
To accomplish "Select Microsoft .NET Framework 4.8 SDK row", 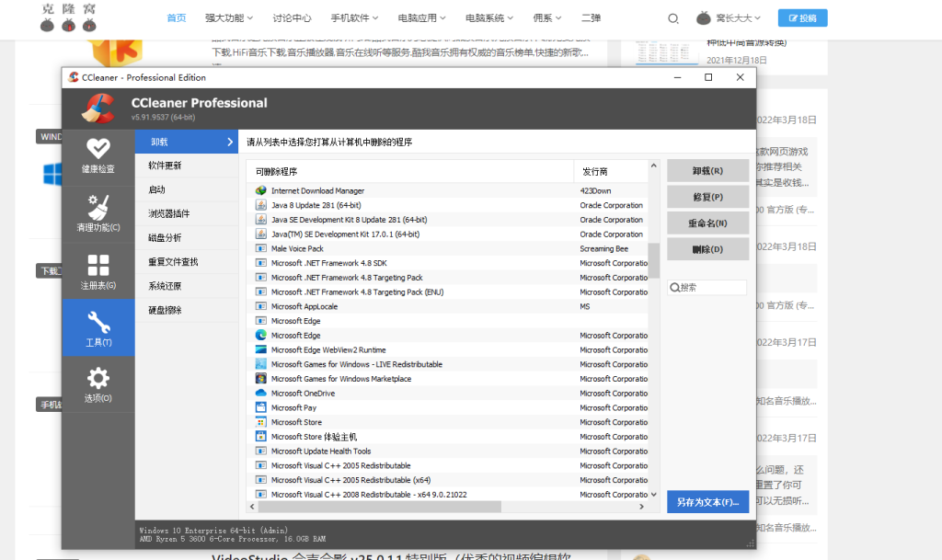I will click(447, 263).
